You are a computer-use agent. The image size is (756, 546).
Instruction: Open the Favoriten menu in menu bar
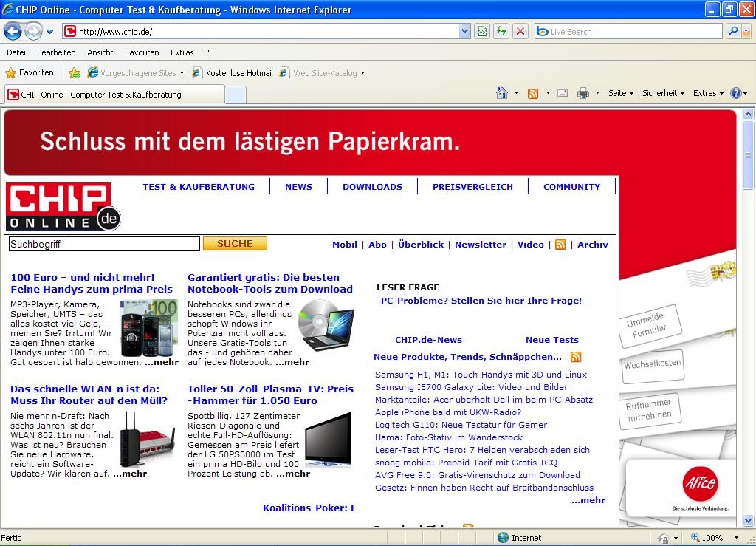pos(142,52)
